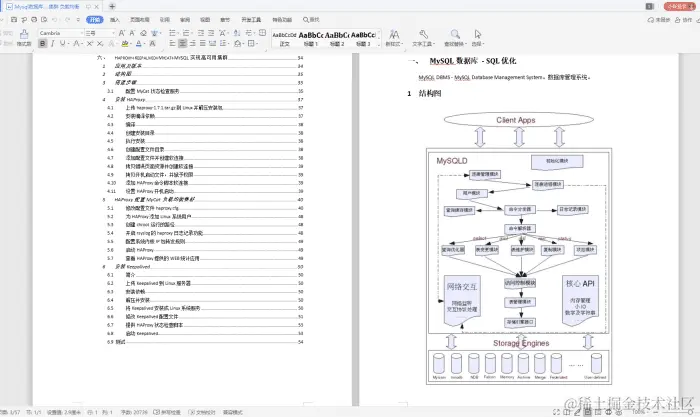The height and width of the screenshot is (417, 700).
Task: Open the Select cursor dropdown
Action: click(x=478, y=38)
